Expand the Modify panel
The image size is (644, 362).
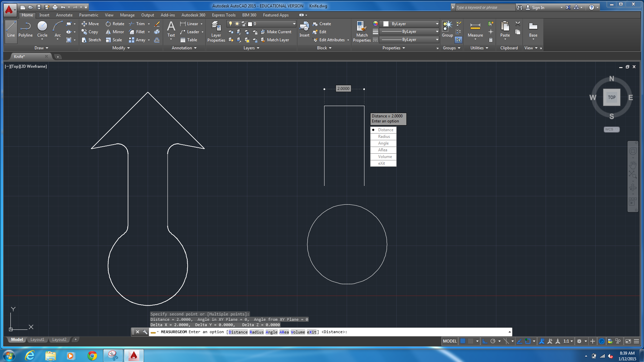coord(121,48)
